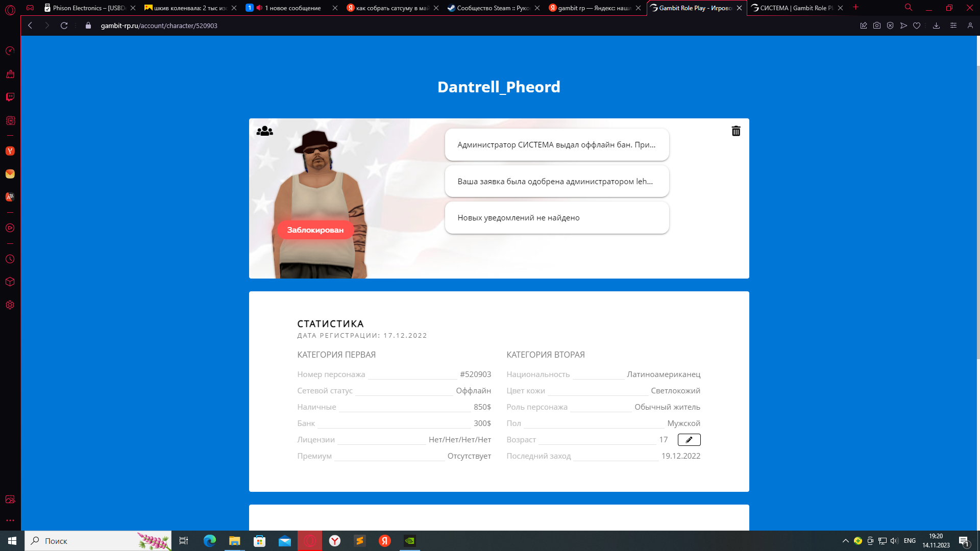Reload the page
This screenshot has width=980, height=551.
click(64, 26)
